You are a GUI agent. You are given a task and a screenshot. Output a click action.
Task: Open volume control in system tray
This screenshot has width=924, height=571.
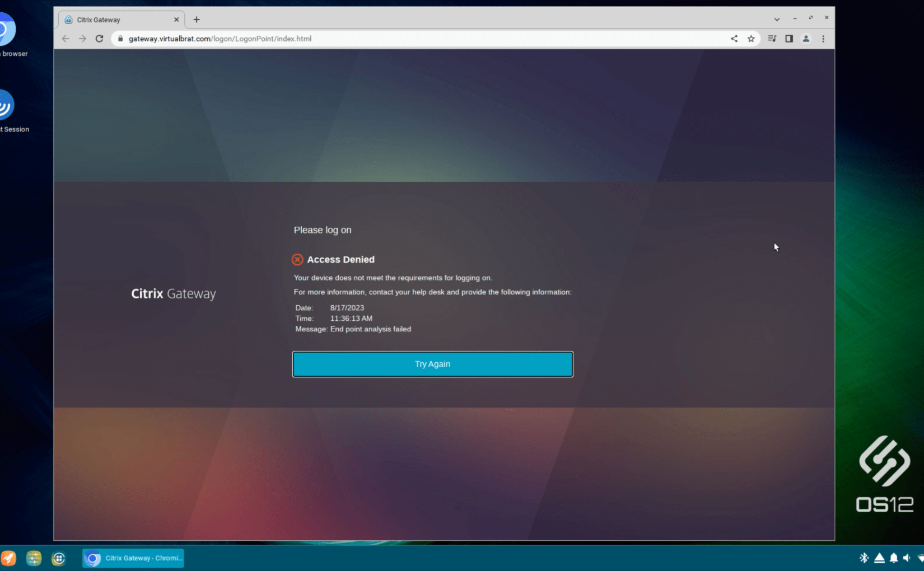click(907, 558)
